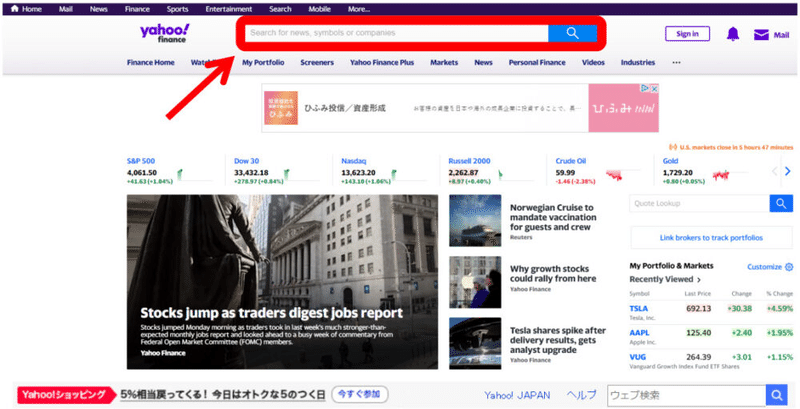The image size is (800, 409).
Task: Open the Nasdaq index link
Action: (x=354, y=161)
